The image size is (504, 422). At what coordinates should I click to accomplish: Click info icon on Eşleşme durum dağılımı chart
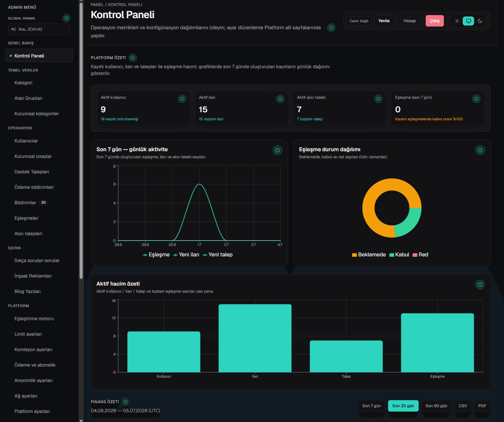tap(480, 150)
